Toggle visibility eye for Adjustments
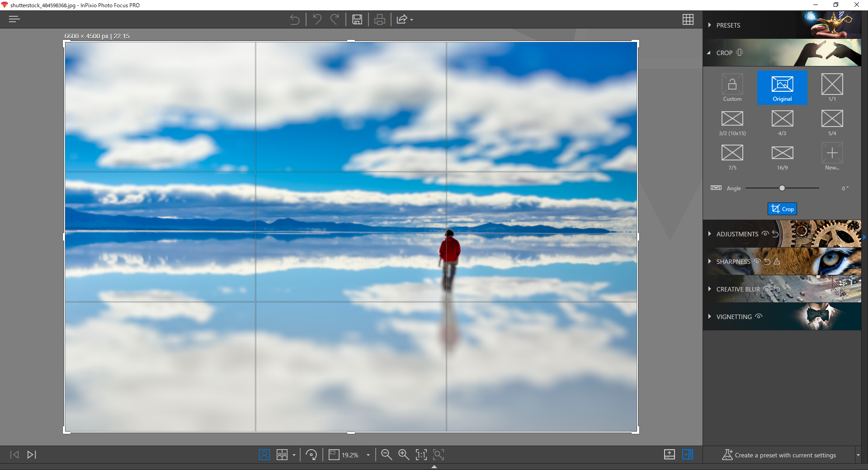 point(765,234)
